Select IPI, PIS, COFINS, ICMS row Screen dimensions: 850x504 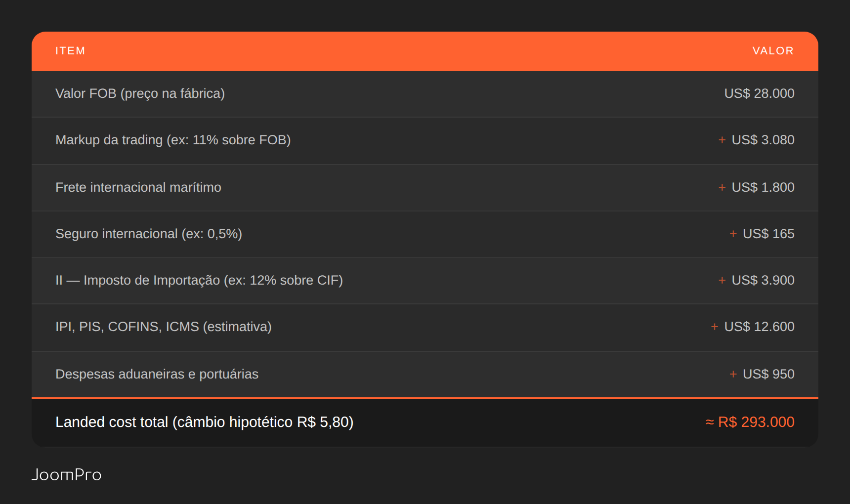click(x=425, y=327)
